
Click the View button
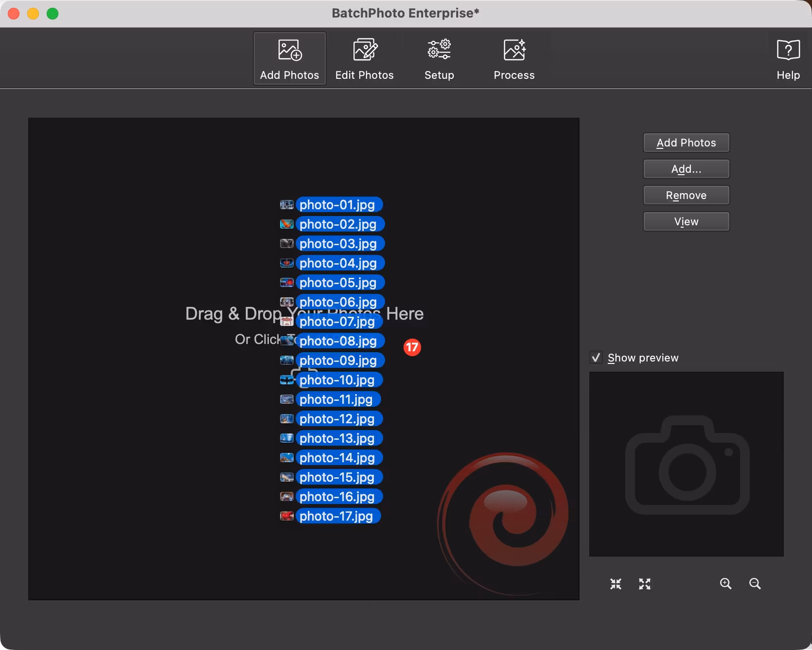[x=686, y=221]
